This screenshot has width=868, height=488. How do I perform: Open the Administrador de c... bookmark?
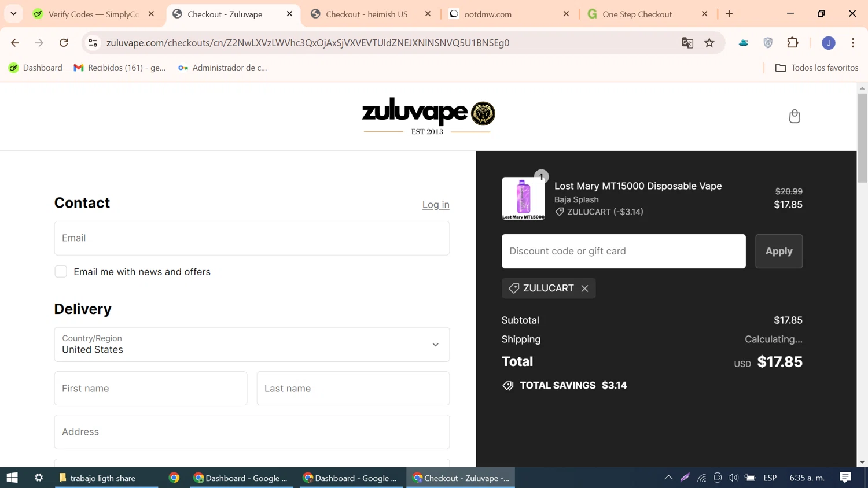click(x=223, y=68)
